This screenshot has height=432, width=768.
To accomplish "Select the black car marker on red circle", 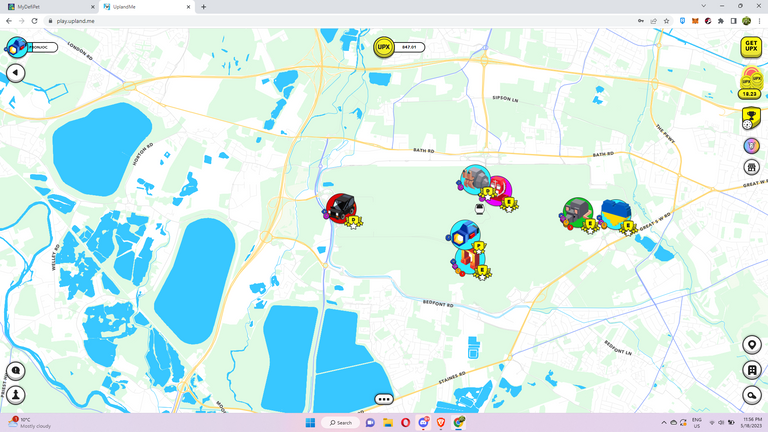I will pos(341,208).
